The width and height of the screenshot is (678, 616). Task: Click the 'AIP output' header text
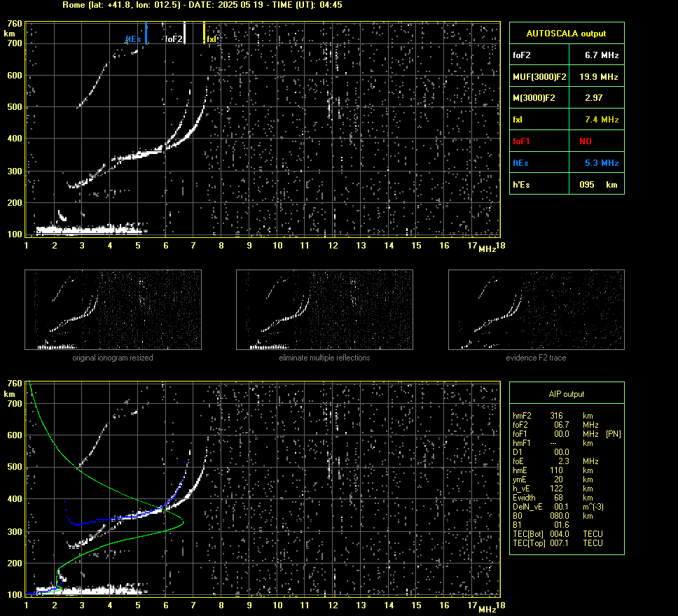pos(567,394)
